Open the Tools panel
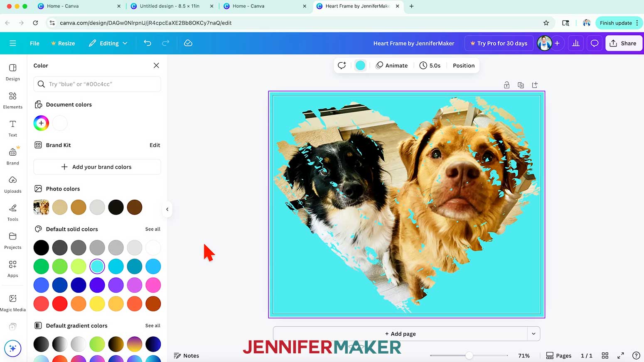The image size is (644, 362). pos(12,213)
